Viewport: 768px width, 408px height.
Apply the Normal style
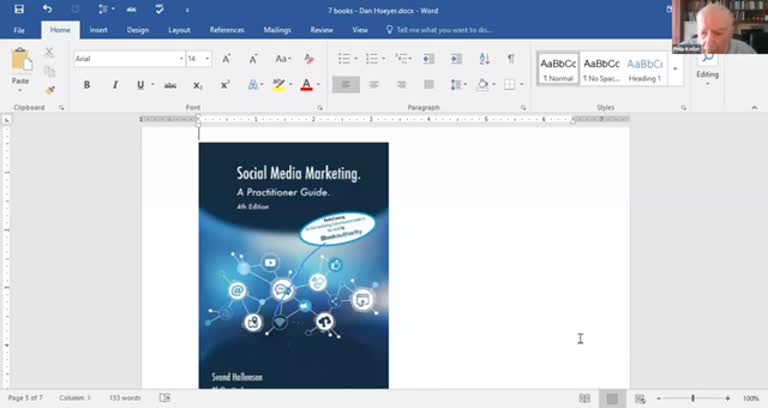point(558,69)
